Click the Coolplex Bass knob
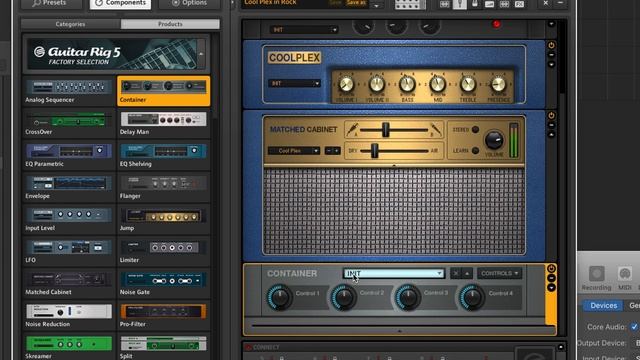Image resolution: width=640 pixels, height=360 pixels. 407,84
